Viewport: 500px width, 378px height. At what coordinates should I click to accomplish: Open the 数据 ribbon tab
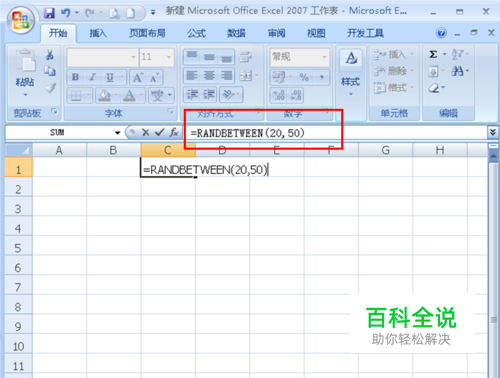pyautogui.click(x=236, y=33)
